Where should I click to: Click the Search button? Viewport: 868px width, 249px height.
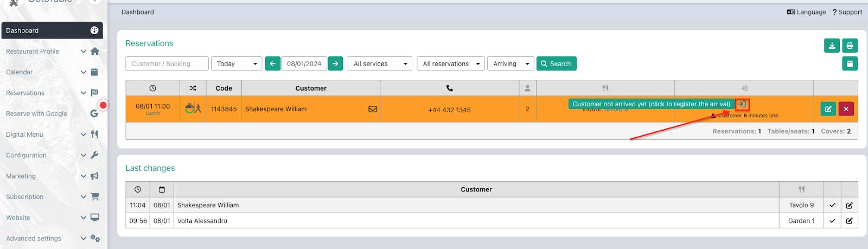pyautogui.click(x=556, y=64)
